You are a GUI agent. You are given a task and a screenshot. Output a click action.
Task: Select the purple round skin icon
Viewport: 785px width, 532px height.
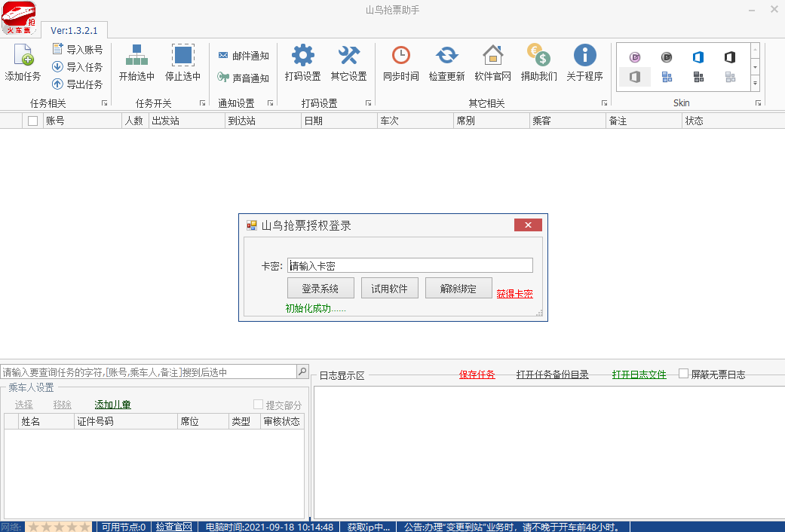(x=635, y=57)
